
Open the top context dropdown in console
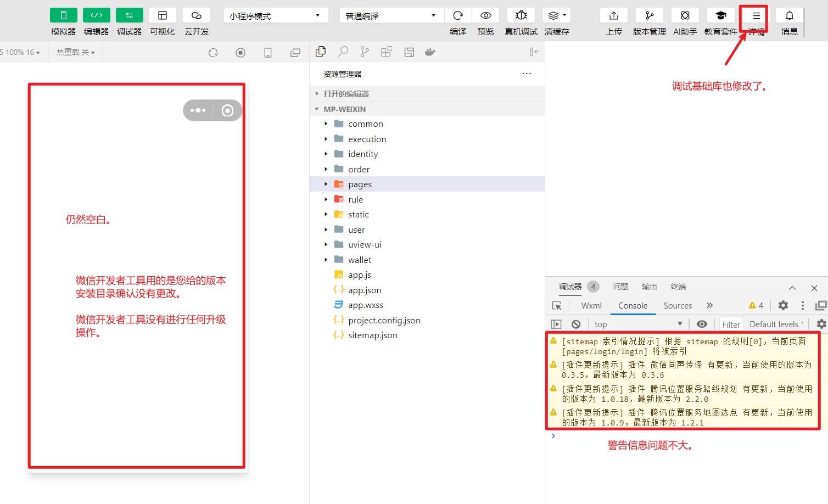tap(638, 324)
